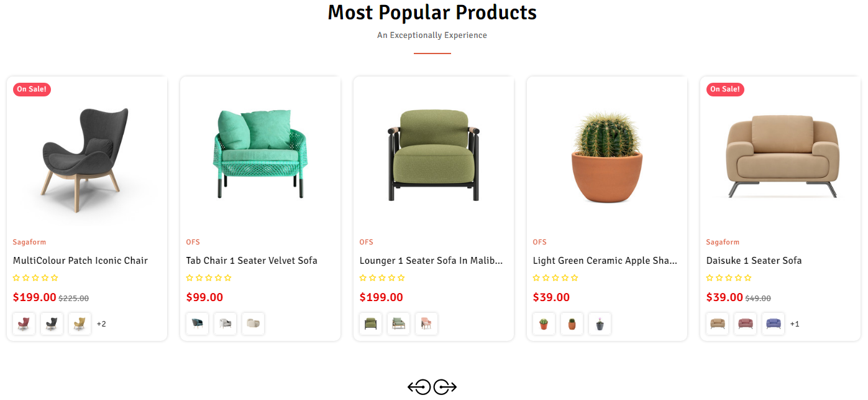Click star rating on Light Green Ceramic product

point(555,278)
